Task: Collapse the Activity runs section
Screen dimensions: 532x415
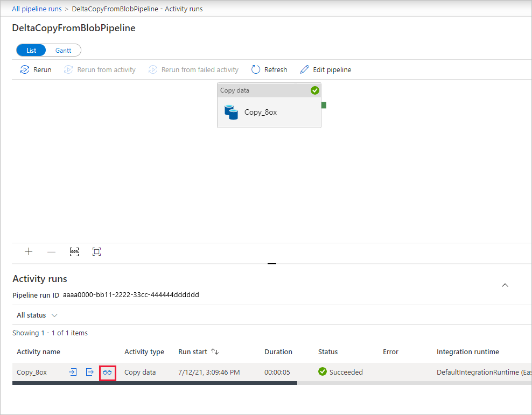Action: (x=505, y=285)
